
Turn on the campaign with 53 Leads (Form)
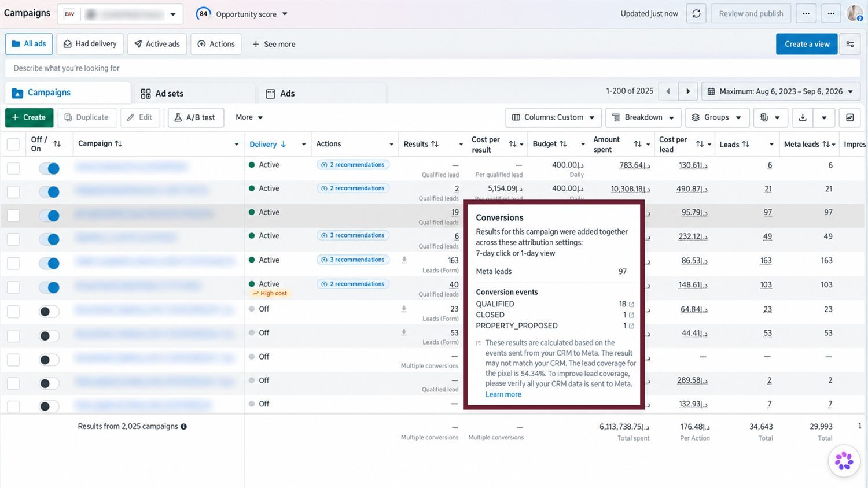tap(49, 336)
